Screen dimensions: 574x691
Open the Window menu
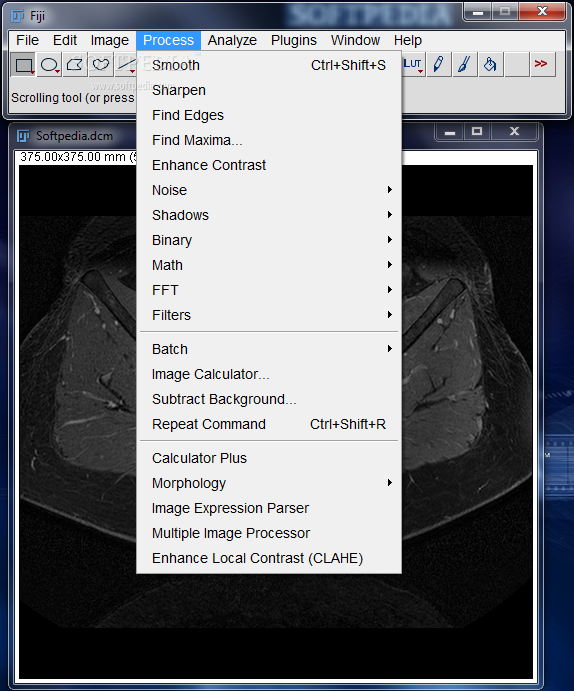click(356, 40)
